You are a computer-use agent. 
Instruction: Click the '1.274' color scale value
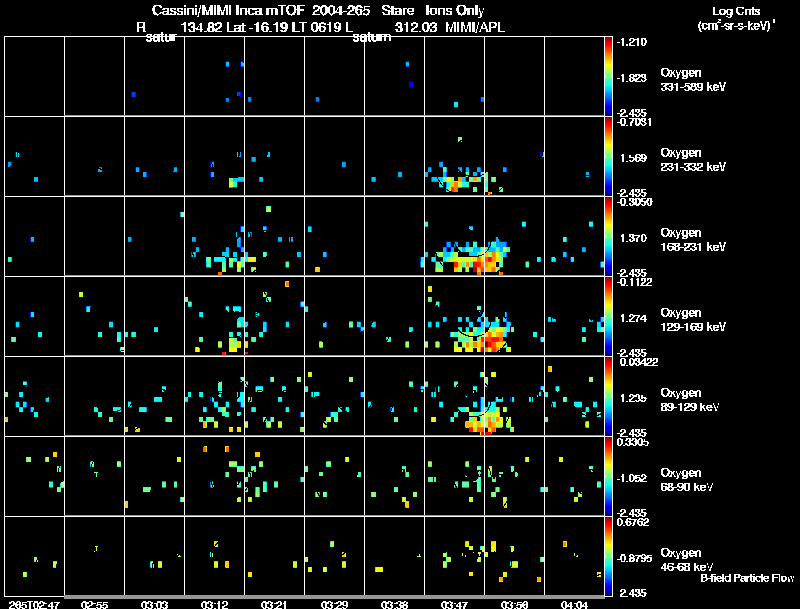click(633, 318)
